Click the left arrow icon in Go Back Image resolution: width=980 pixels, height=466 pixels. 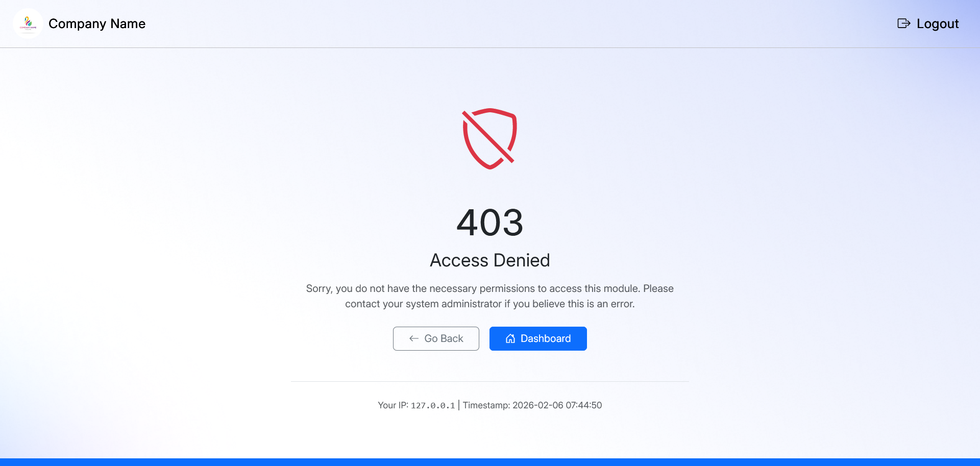[414, 338]
